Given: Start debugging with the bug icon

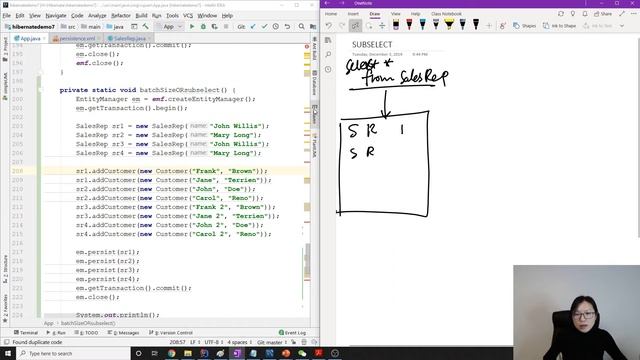Looking at the screenshot, I should click(203, 27).
